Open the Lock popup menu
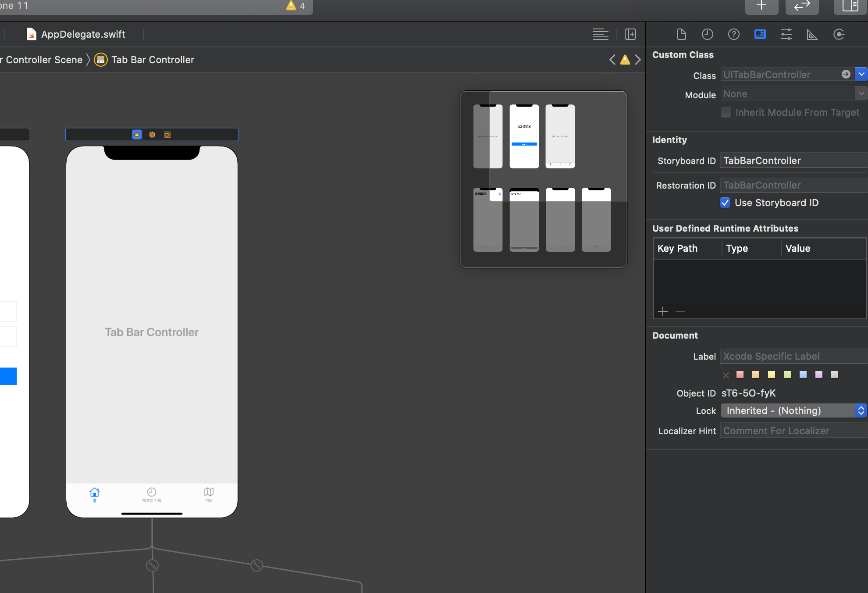 pyautogui.click(x=793, y=411)
